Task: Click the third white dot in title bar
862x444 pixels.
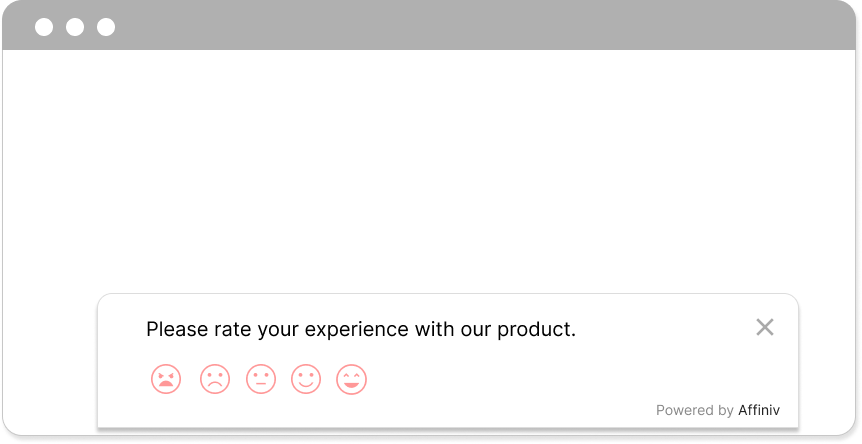Action: click(106, 27)
